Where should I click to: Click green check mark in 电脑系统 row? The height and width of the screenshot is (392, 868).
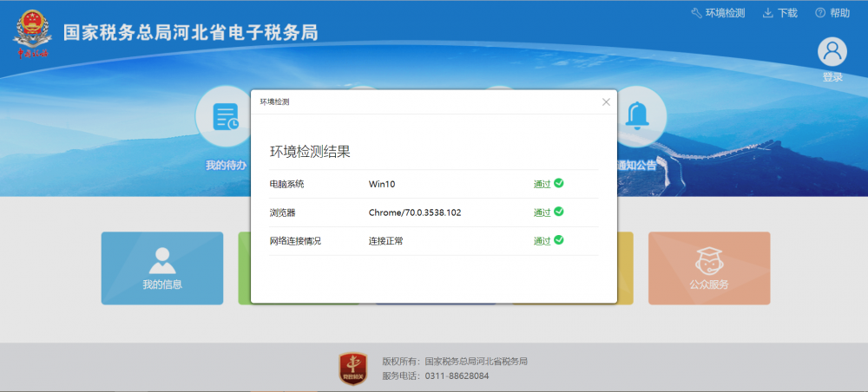tap(559, 183)
